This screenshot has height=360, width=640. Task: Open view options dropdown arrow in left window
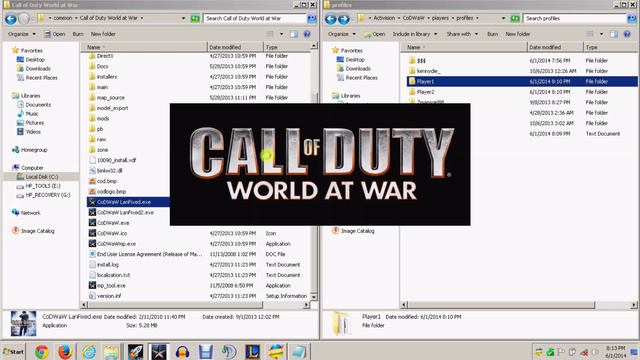coord(281,34)
